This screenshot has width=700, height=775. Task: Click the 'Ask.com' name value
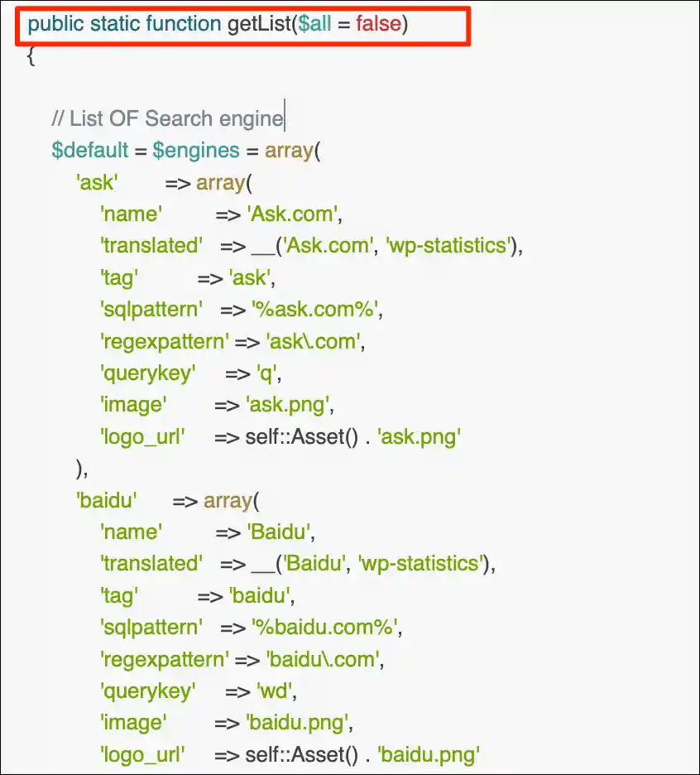tap(292, 214)
